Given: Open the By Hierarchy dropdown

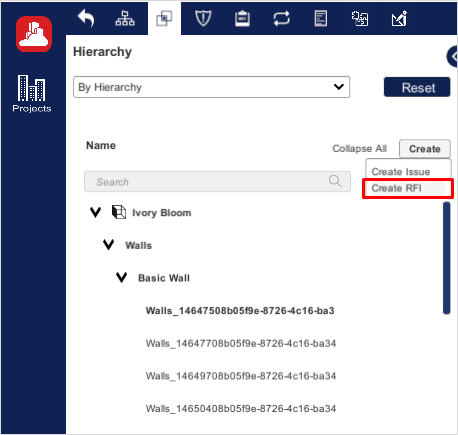Looking at the screenshot, I should (x=212, y=87).
